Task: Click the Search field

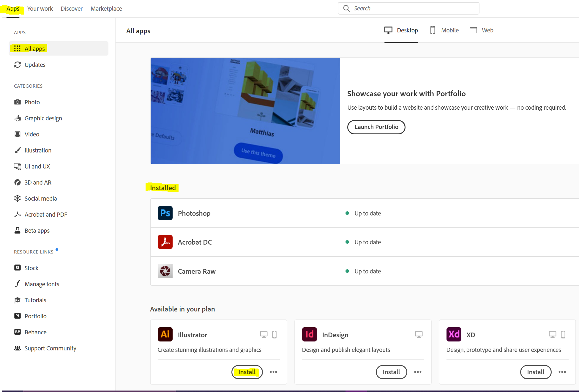Action: (x=408, y=8)
